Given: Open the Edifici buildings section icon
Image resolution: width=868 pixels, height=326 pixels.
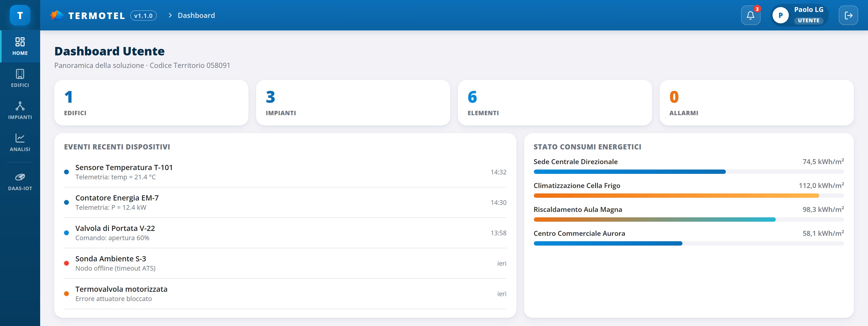Looking at the screenshot, I should click(20, 74).
